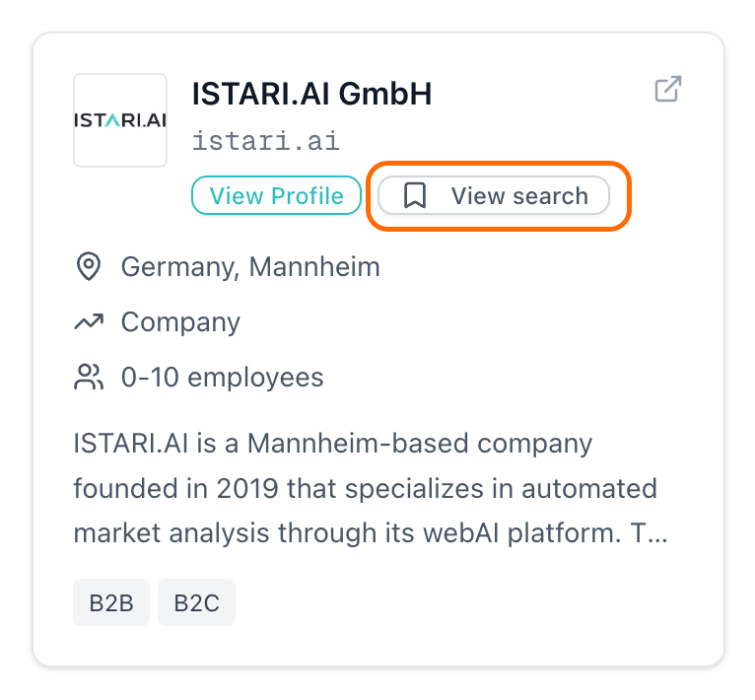Click the ISTARI.AI logo thumbnail
Image resolution: width=755 pixels, height=700 pixels.
pyautogui.click(x=120, y=120)
